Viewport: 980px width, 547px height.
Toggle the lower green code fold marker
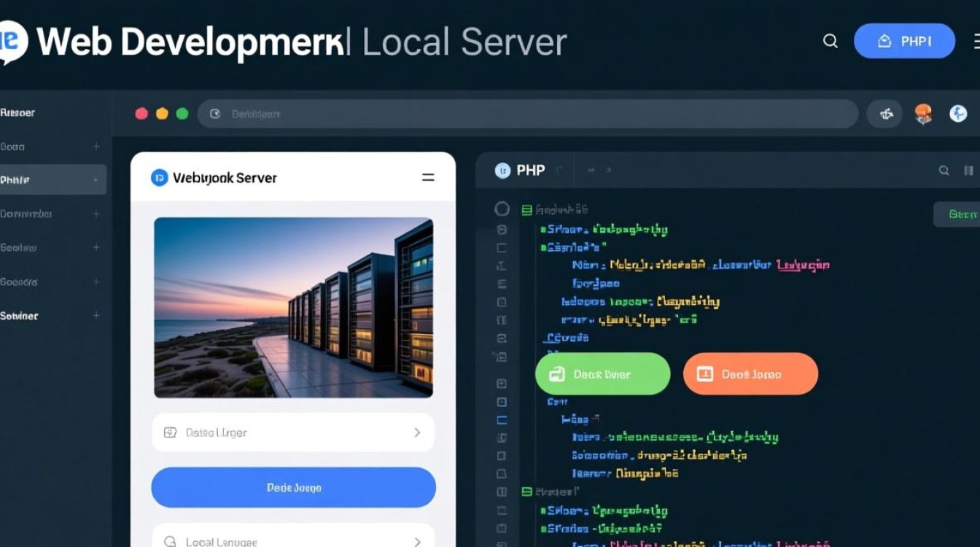point(526,492)
